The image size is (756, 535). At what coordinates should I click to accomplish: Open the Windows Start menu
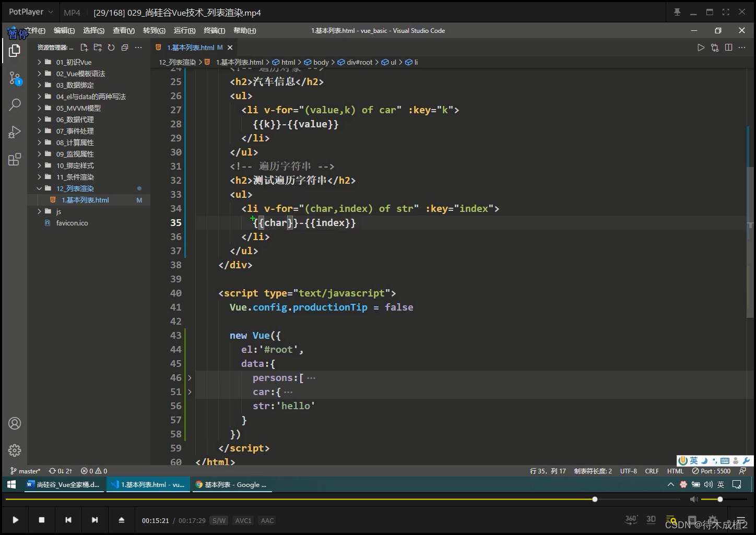click(x=11, y=484)
